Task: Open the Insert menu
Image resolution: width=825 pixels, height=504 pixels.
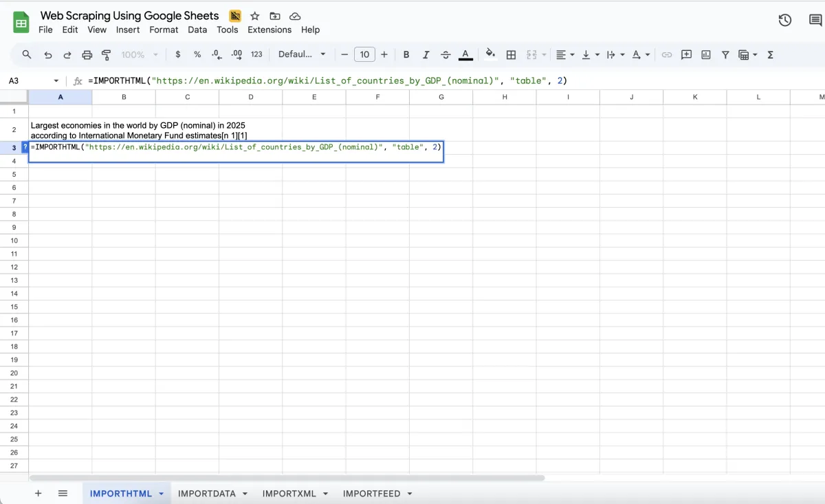Action: point(128,30)
